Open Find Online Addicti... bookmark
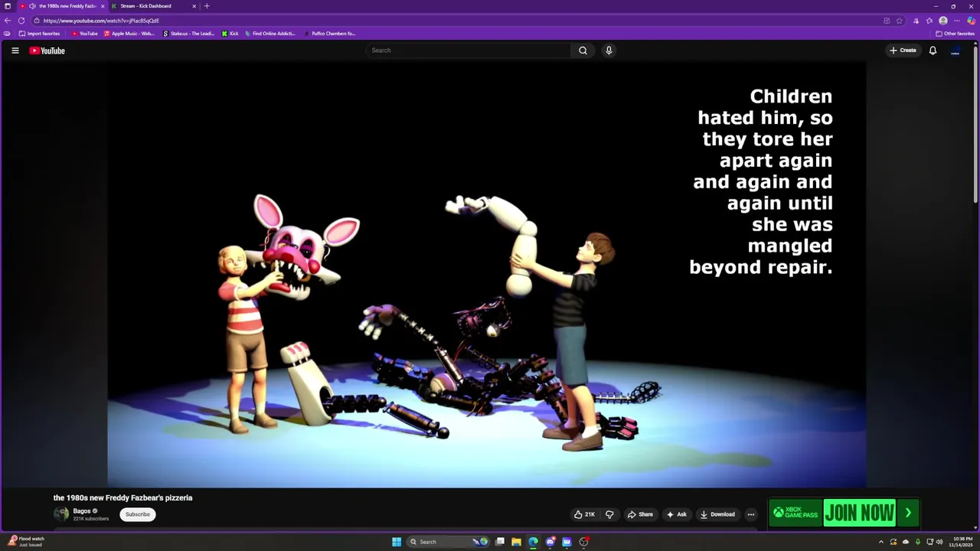The width and height of the screenshot is (980, 551). pos(270,34)
